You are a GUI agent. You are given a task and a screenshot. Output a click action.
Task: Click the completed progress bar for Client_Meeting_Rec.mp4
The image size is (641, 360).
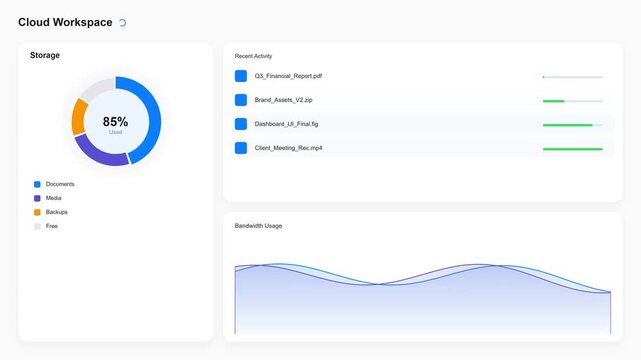pyautogui.click(x=572, y=149)
